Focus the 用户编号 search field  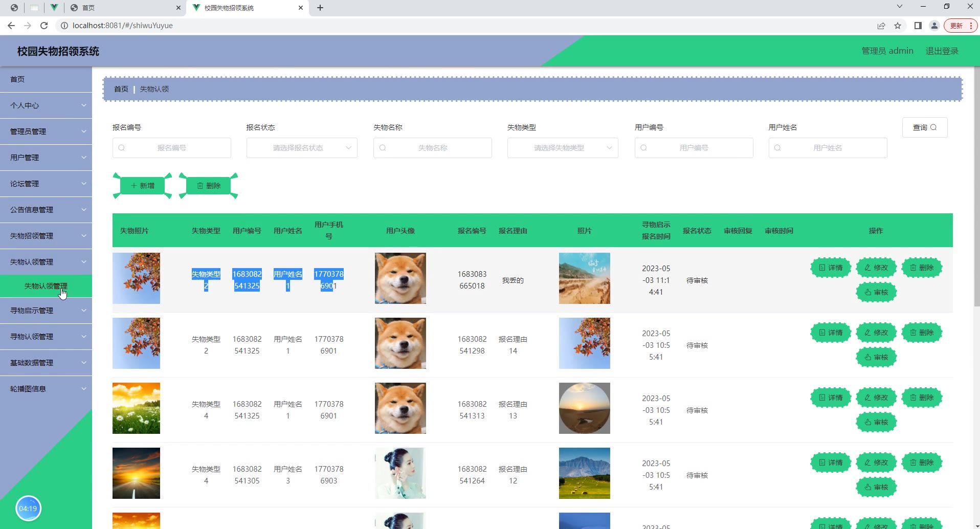pos(694,148)
